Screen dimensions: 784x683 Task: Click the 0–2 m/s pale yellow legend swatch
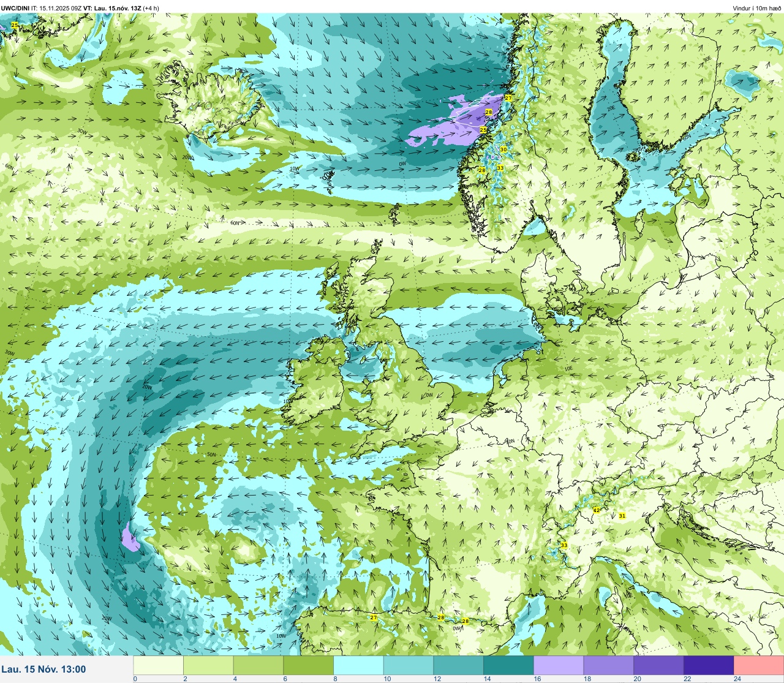[x=159, y=665]
